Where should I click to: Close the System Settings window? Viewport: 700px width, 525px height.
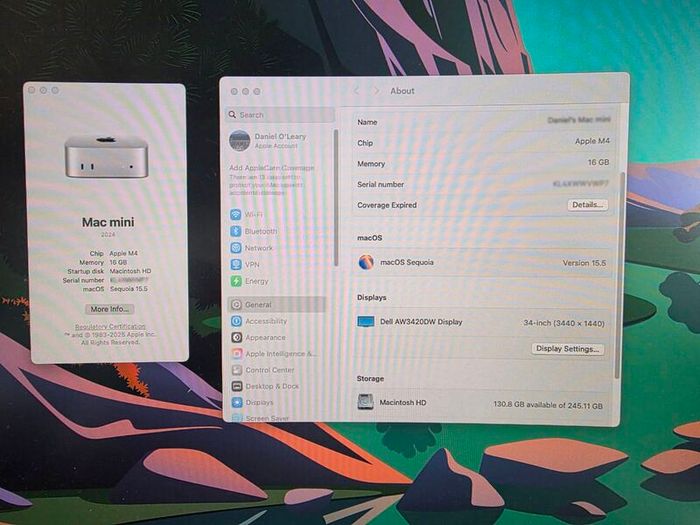point(234,92)
